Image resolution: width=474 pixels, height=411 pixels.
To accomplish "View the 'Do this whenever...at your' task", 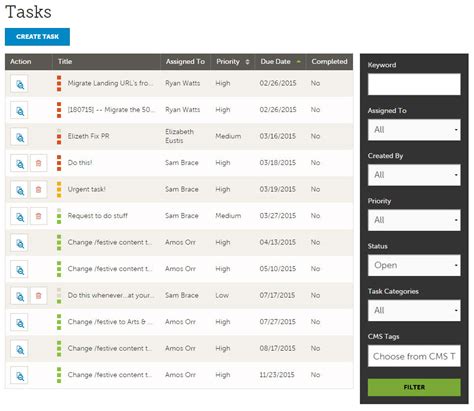I will click(19, 296).
